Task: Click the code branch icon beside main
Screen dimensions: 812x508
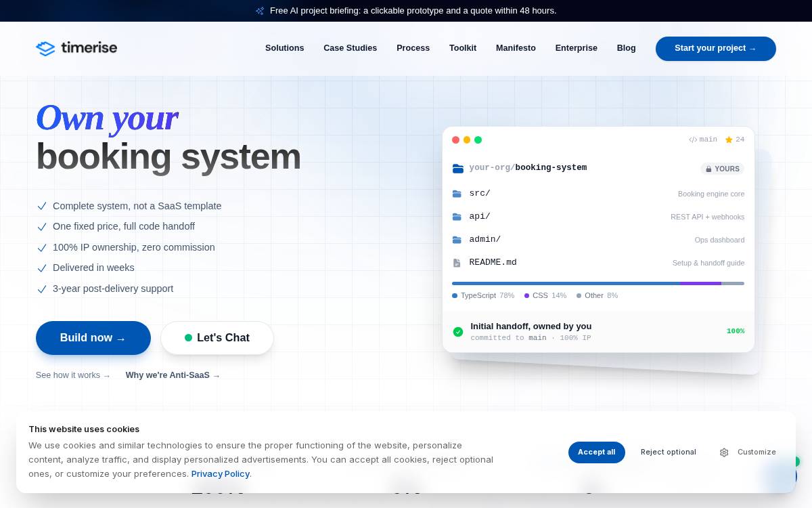Action: (693, 140)
